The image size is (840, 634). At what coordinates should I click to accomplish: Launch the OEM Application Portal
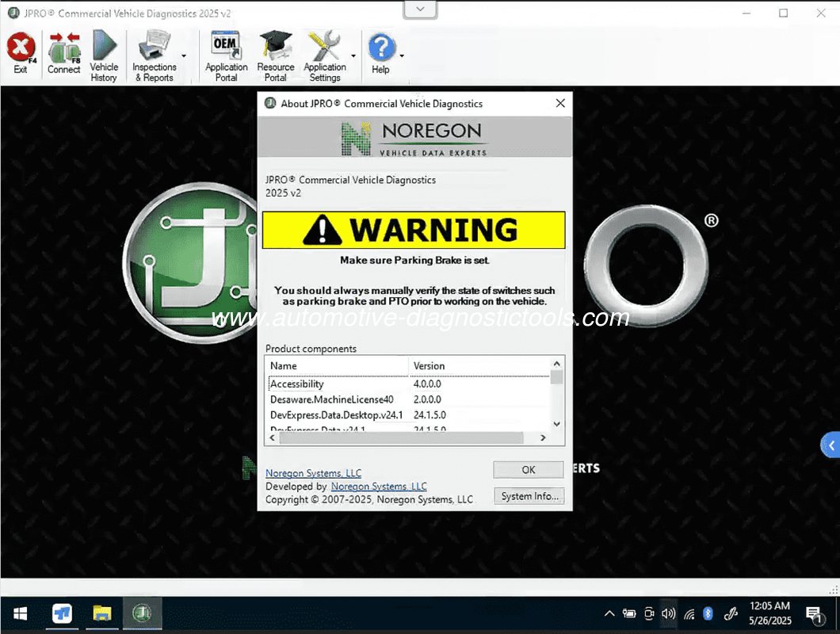point(226,55)
